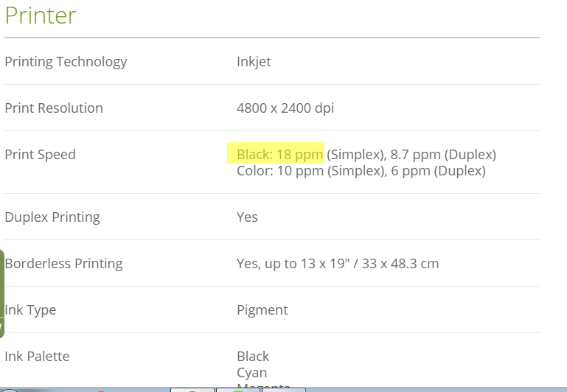Select the Inkjet value text
The width and height of the screenshot is (567, 392).
click(x=254, y=62)
